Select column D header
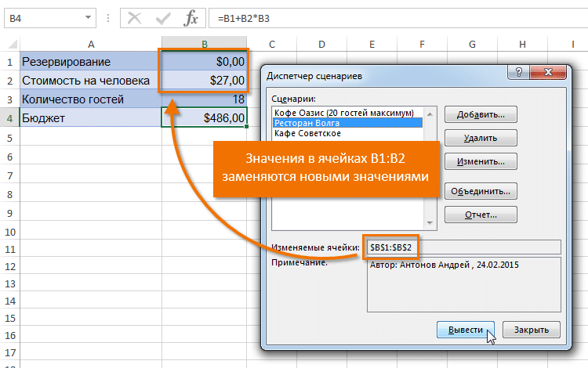Screen dimensions: 588x368 point(321,44)
